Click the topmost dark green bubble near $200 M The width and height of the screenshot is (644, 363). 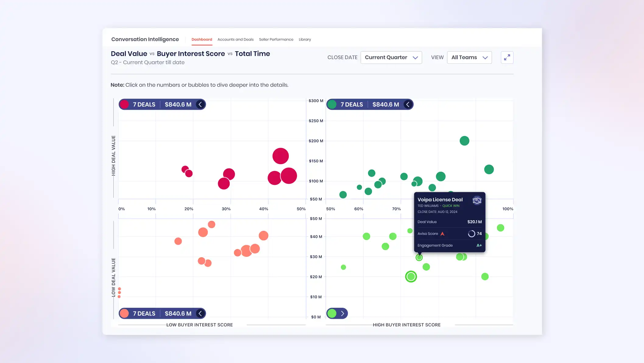464,141
